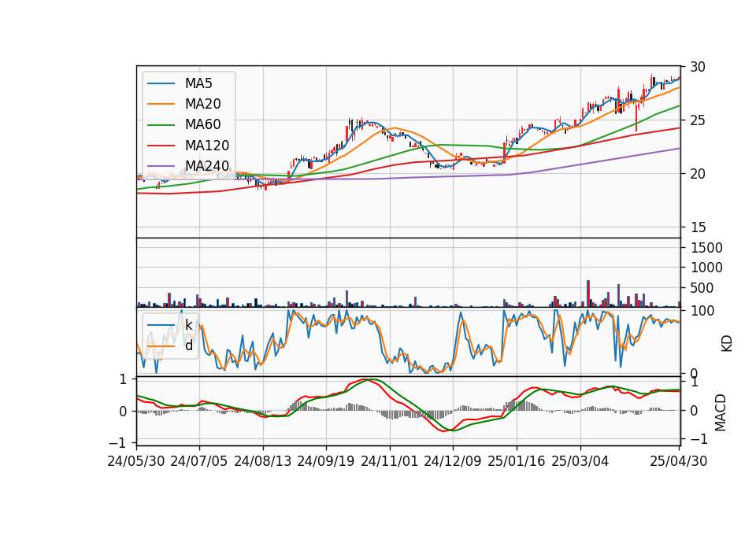This screenshot has height=543, width=756.
Task: Click the date label 24/12/09
Action: click(x=452, y=462)
